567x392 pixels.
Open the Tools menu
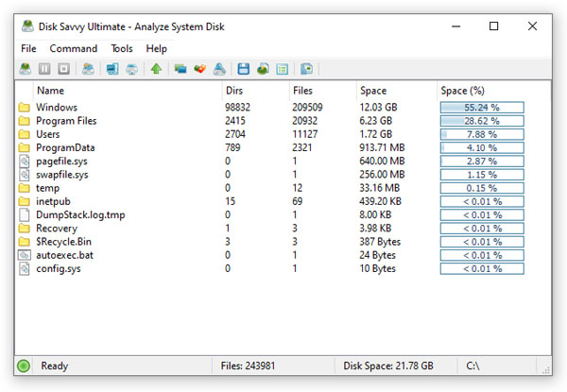(x=122, y=48)
